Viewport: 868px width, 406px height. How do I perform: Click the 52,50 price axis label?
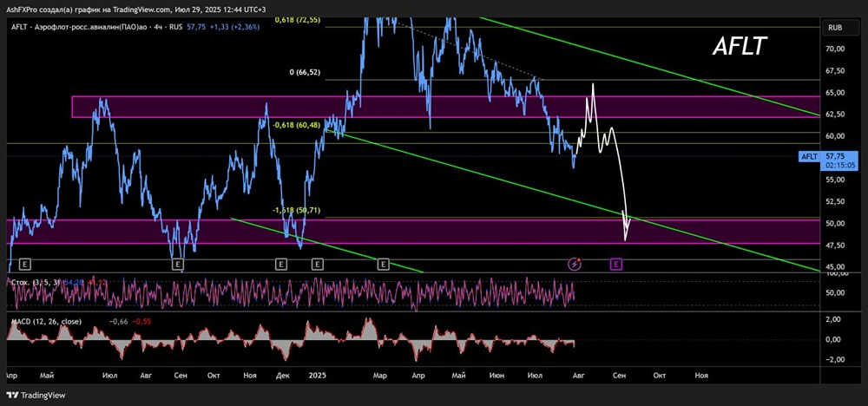(835, 201)
